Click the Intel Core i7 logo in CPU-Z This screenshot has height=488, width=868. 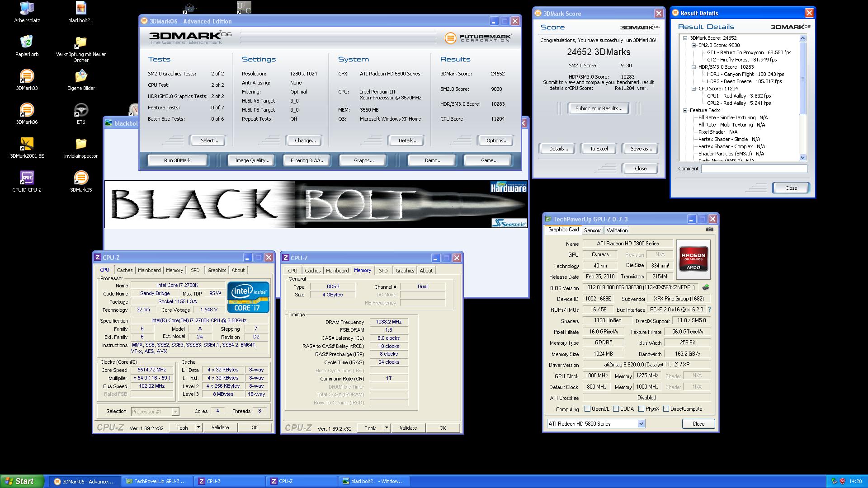[x=248, y=297]
